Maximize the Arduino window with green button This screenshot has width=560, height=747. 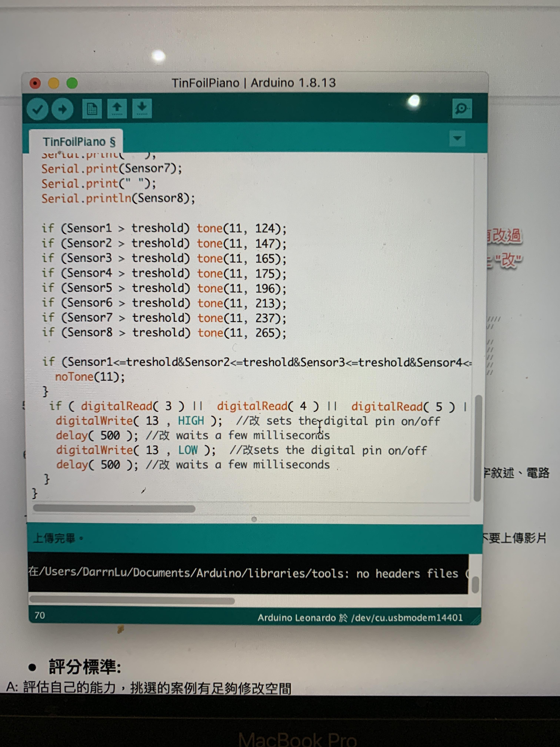click(72, 83)
